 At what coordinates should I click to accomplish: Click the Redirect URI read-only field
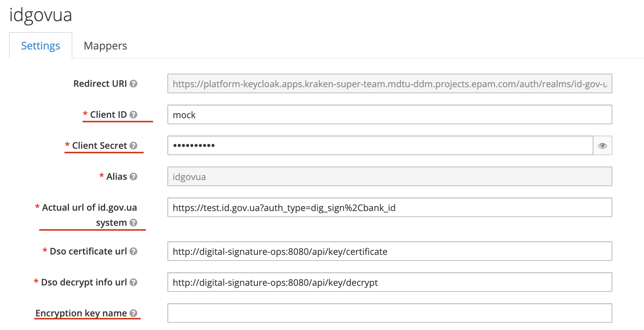pyautogui.click(x=389, y=84)
